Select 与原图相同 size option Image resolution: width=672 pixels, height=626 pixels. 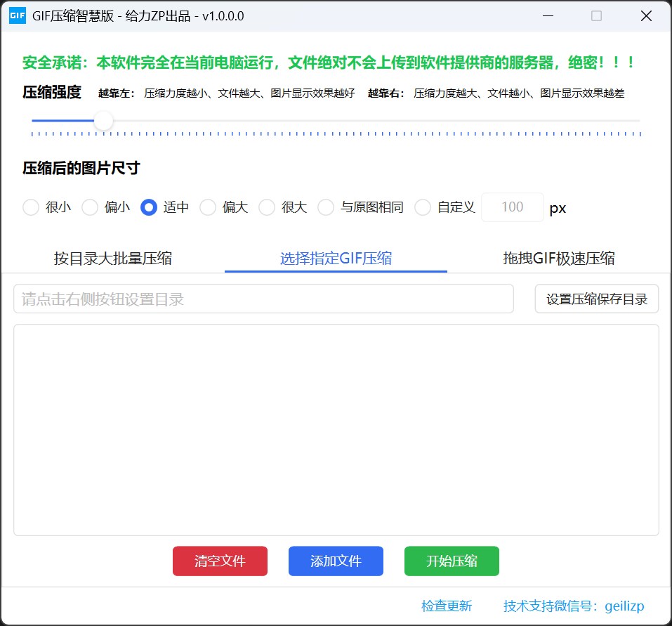pyautogui.click(x=326, y=207)
